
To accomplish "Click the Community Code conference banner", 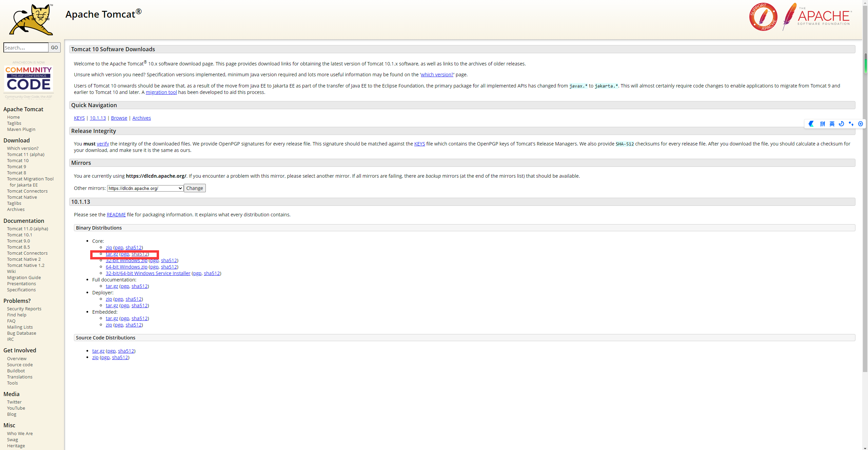I will [29, 79].
